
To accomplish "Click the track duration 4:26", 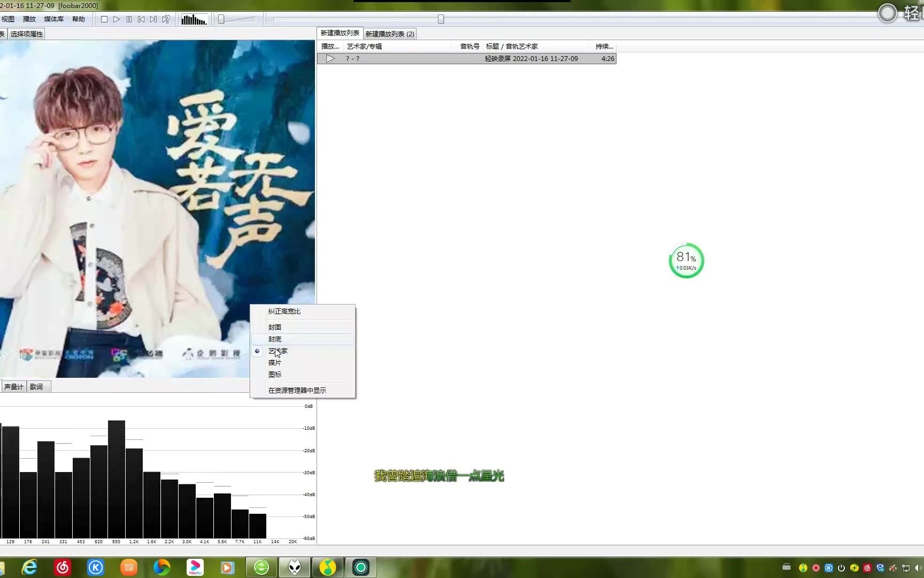I will [x=607, y=59].
